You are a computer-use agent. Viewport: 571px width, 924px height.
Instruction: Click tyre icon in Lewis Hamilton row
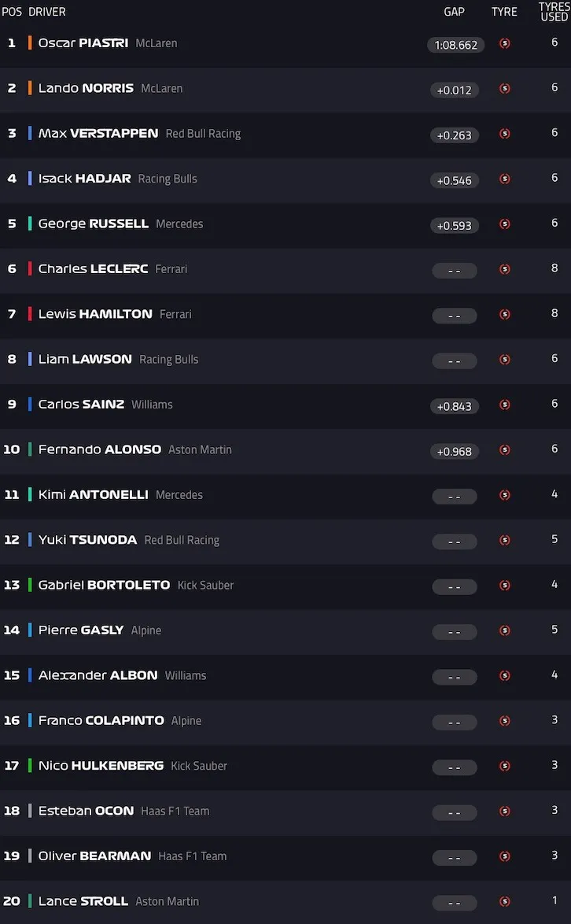pyautogui.click(x=504, y=314)
